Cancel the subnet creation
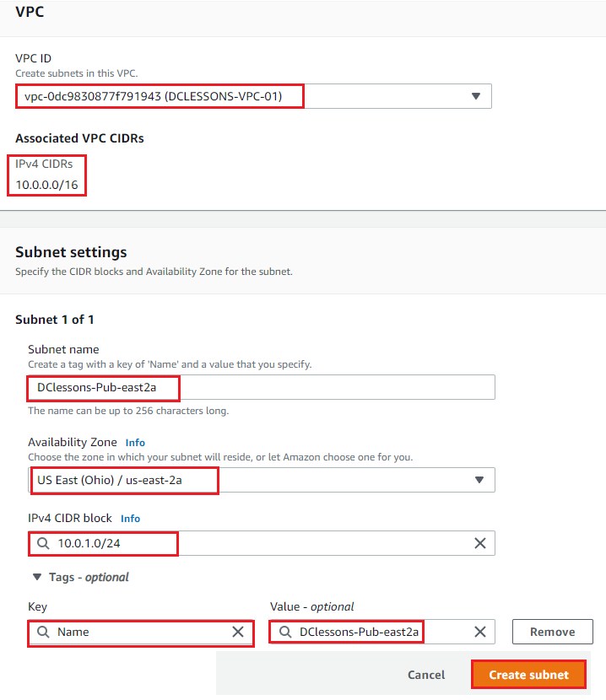606x700 pixels. [x=426, y=675]
